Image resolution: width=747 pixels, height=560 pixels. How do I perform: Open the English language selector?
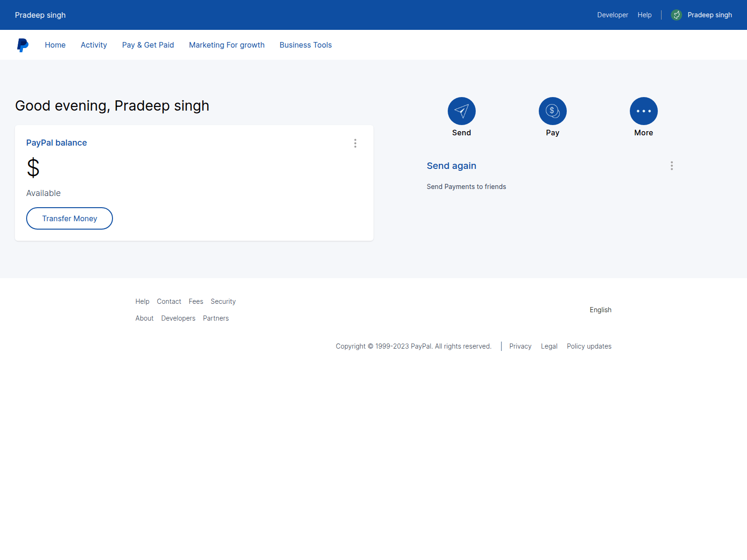[600, 310]
